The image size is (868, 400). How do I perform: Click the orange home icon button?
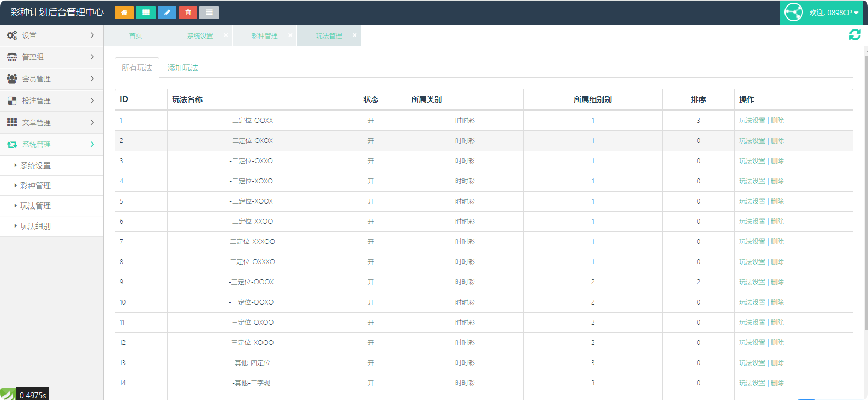[124, 13]
